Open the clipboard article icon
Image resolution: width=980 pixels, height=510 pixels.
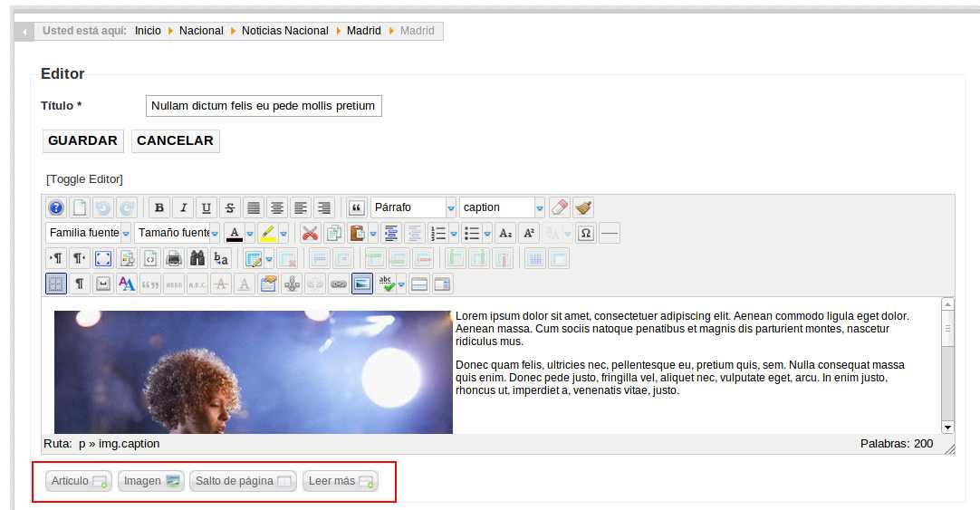pos(268,284)
